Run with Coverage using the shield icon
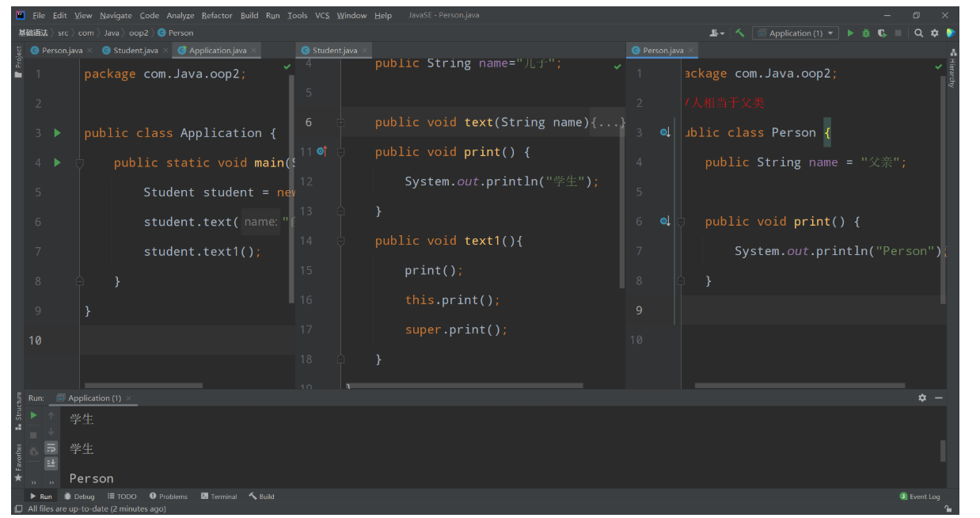Screen dimensions: 980x518 point(882,33)
